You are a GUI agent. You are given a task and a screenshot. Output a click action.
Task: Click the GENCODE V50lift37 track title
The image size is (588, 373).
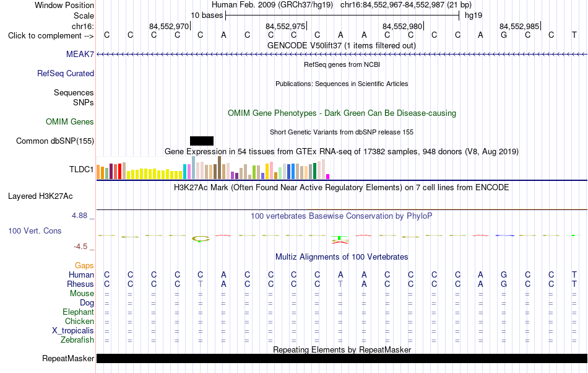click(342, 46)
